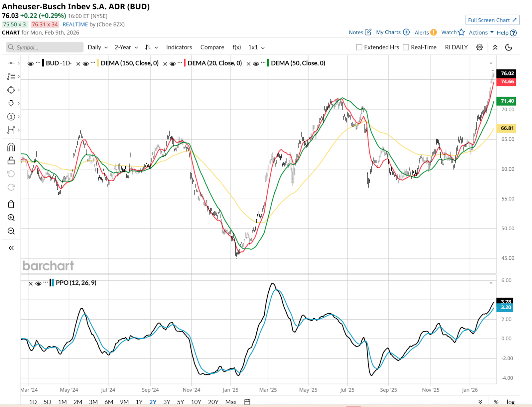Zoom out on the chart
The height and width of the screenshot is (407, 532).
(11, 231)
